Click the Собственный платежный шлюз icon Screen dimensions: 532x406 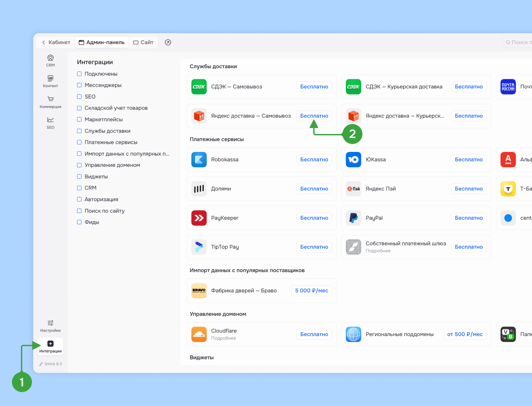[x=353, y=247]
